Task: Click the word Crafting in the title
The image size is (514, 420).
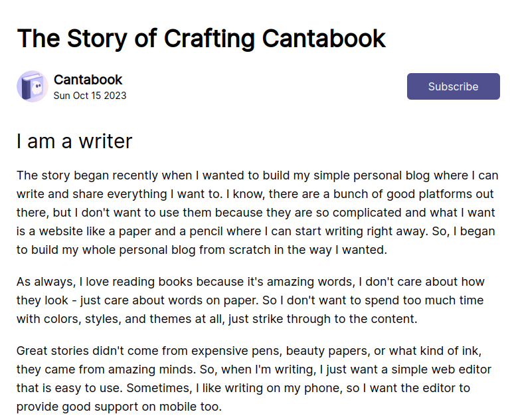Action: (x=209, y=39)
